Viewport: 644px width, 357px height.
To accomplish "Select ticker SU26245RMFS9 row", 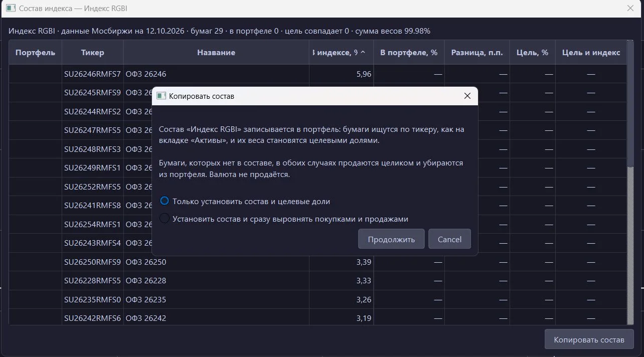I will 93,93.
